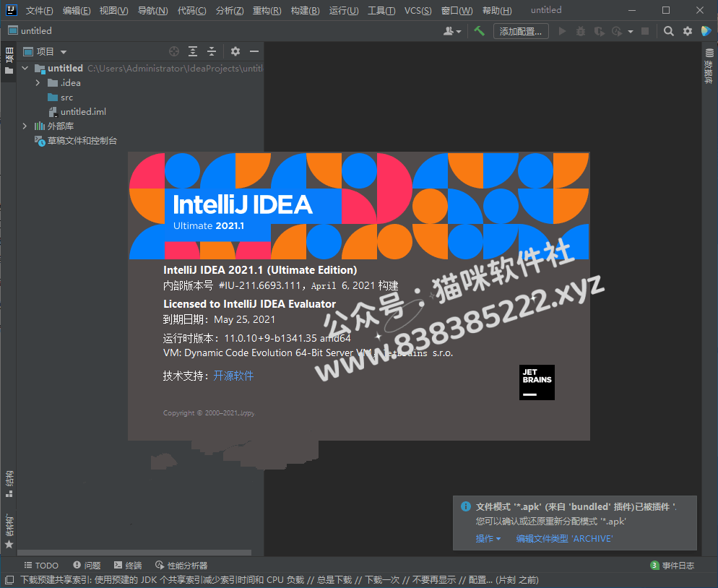The image size is (718, 588).
Task: Open Search Everywhere magnifier icon
Action: pos(669,31)
